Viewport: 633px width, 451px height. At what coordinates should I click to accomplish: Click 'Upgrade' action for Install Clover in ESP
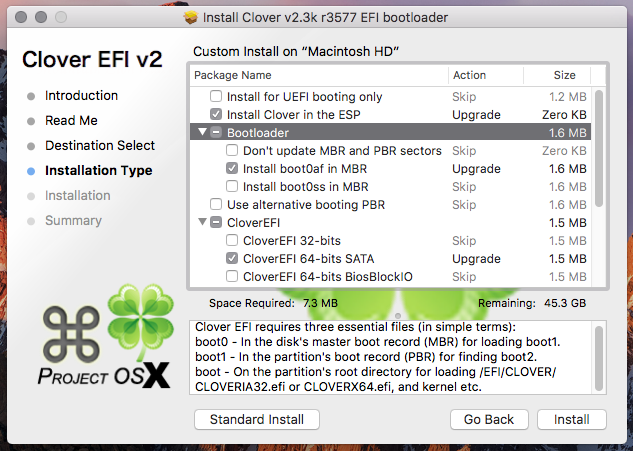click(x=476, y=115)
